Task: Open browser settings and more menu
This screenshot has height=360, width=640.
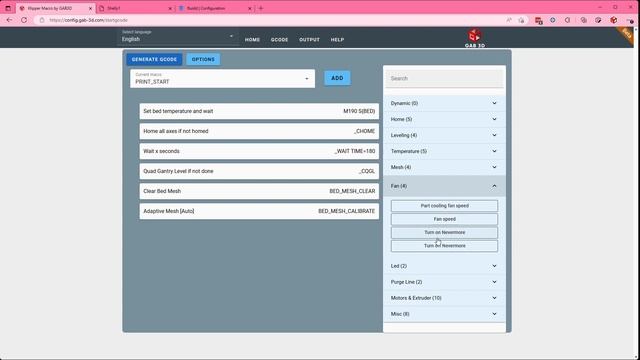Action: tap(629, 20)
